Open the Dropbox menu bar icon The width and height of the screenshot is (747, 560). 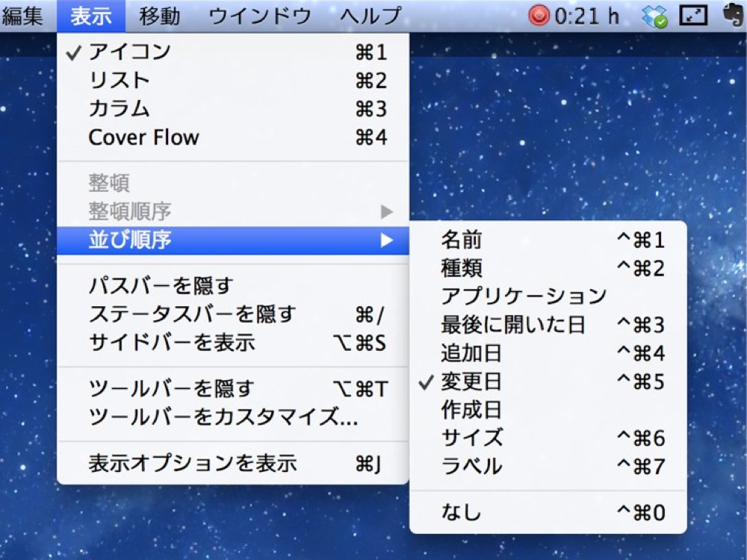tap(654, 16)
